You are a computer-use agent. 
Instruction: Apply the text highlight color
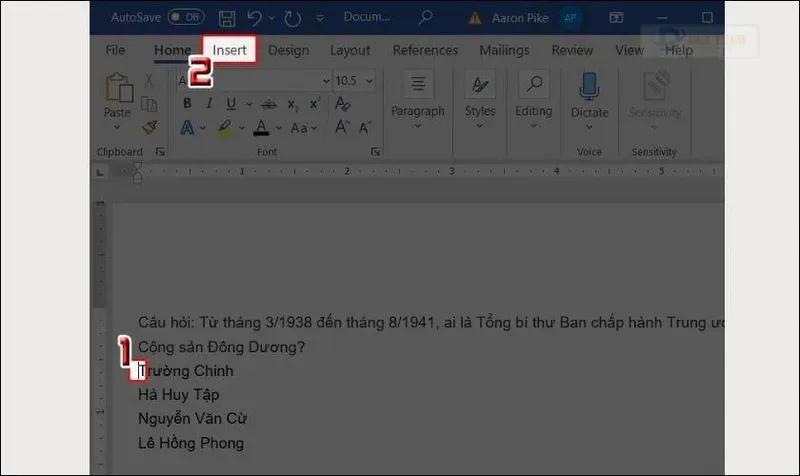pyautogui.click(x=224, y=128)
